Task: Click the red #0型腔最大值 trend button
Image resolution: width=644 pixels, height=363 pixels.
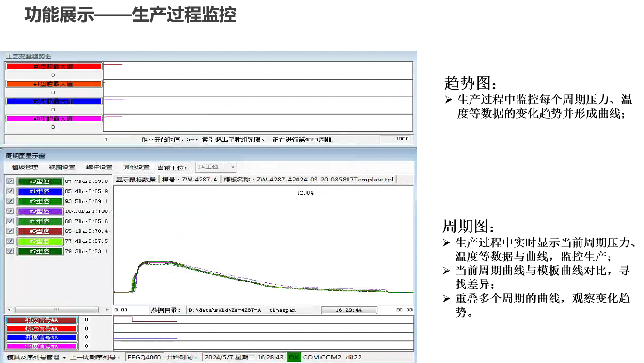Action: pos(54,66)
